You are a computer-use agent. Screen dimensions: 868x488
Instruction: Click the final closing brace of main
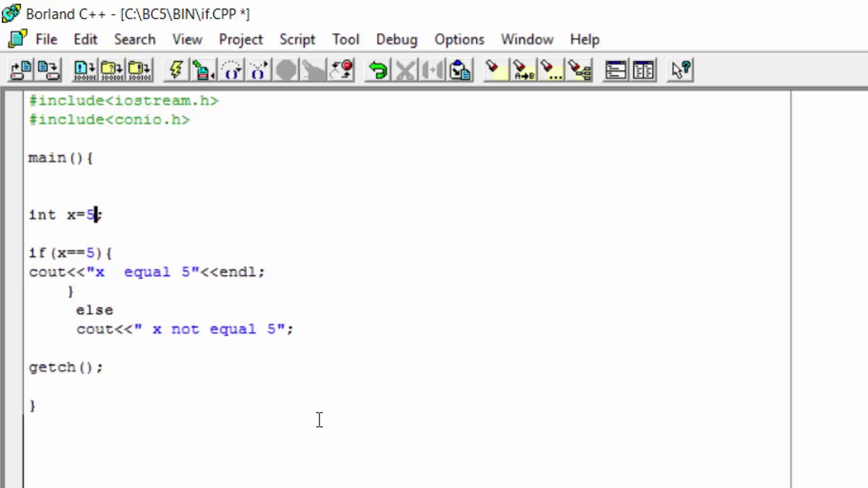33,405
